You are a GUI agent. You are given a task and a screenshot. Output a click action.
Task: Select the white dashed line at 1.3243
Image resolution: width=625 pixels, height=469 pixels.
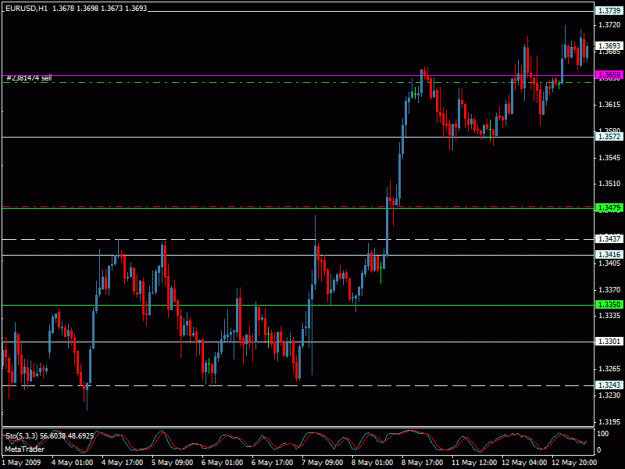[x=298, y=385]
